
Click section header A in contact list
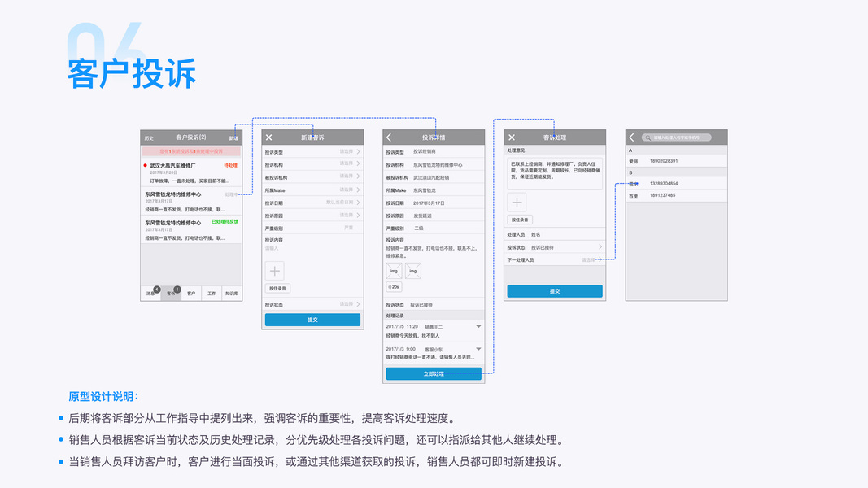point(677,150)
